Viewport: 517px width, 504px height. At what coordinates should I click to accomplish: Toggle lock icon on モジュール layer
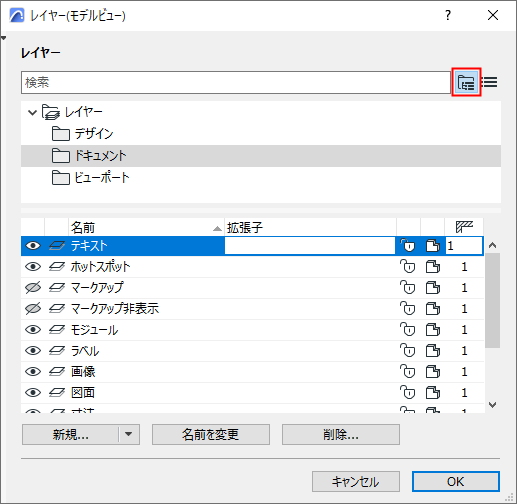tap(408, 330)
